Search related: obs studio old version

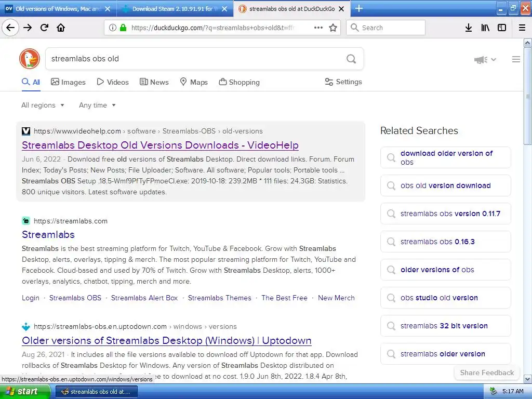click(445, 298)
